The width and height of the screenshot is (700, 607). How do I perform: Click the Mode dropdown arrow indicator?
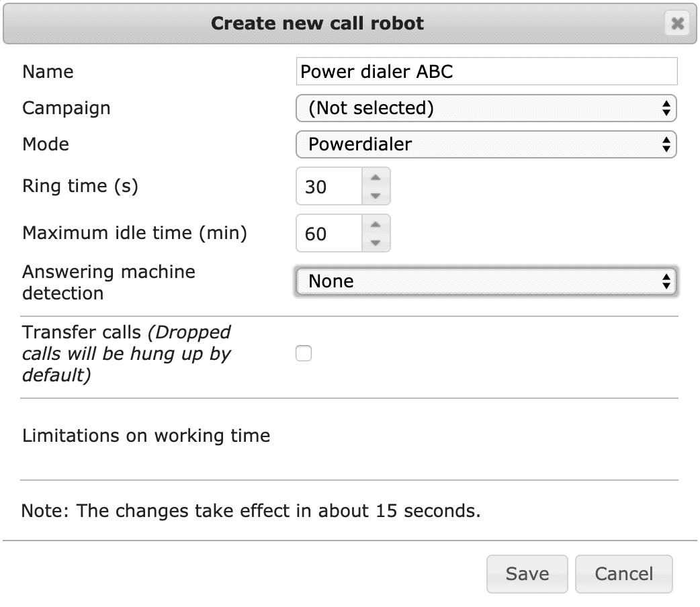[666, 144]
